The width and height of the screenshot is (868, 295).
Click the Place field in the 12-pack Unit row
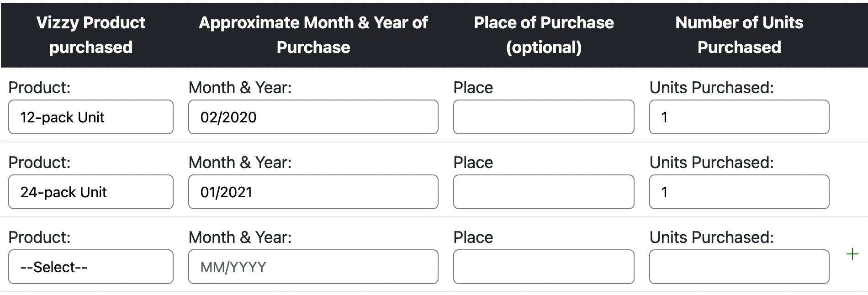[543, 117]
